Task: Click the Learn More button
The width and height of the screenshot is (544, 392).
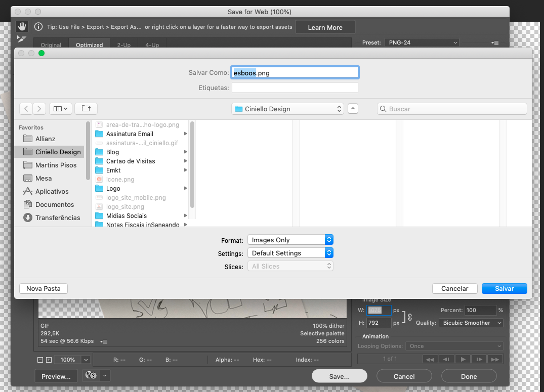Action: pos(325,27)
